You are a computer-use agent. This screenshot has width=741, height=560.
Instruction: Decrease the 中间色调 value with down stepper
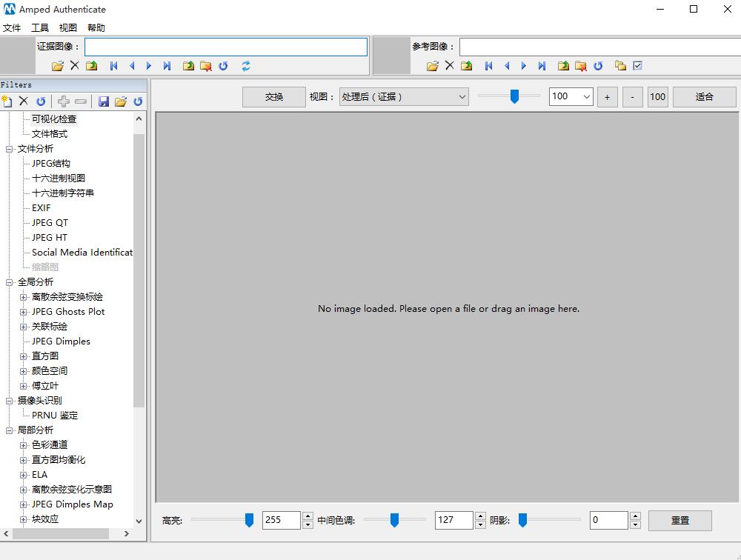tap(481, 524)
